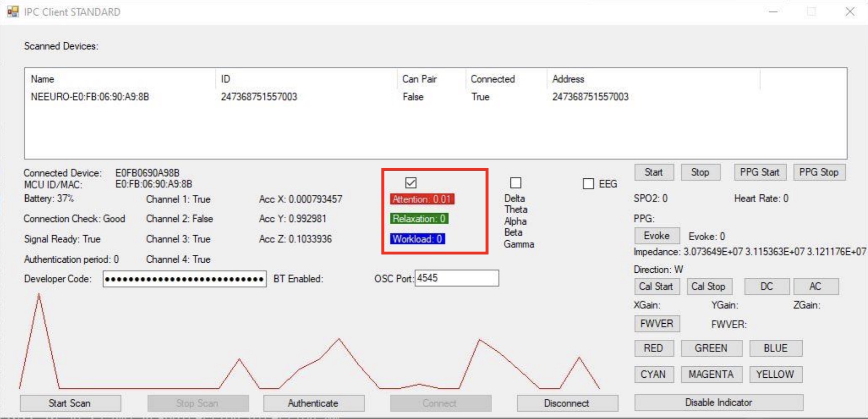Click the PPG Stop button

click(819, 172)
